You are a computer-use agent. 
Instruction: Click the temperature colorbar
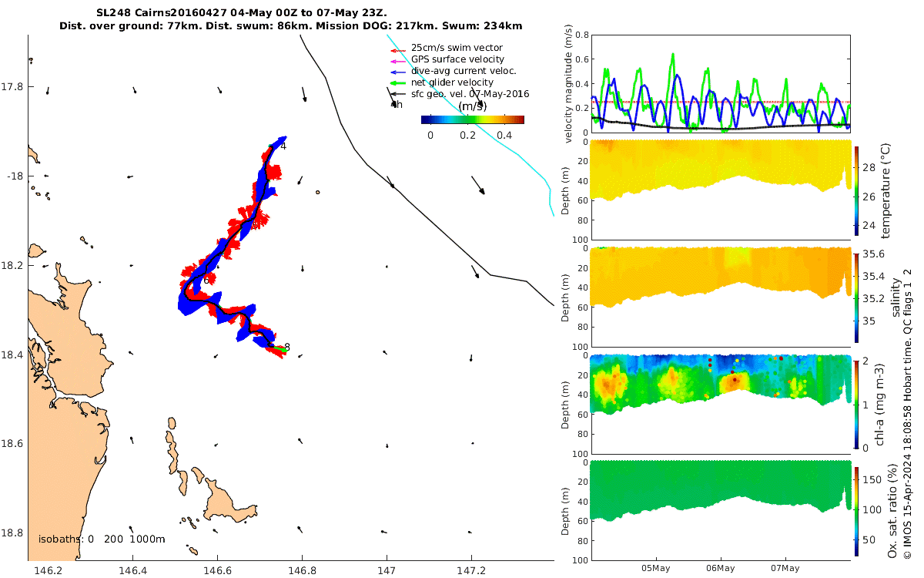coord(857,190)
